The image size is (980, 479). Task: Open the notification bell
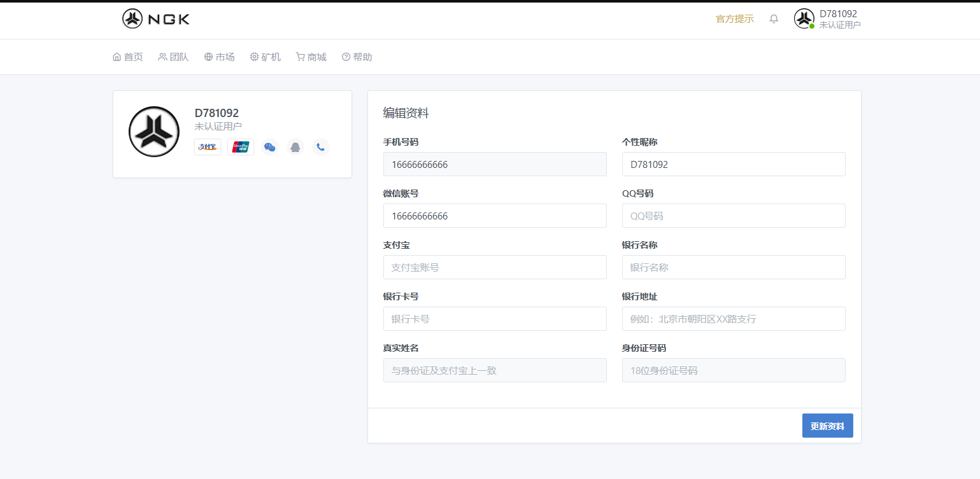[774, 19]
